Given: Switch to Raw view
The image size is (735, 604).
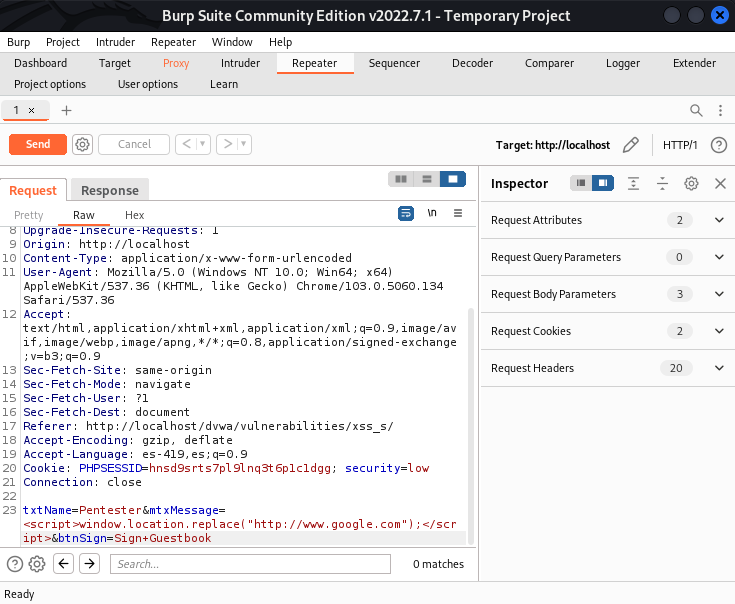Looking at the screenshot, I should pos(84,215).
